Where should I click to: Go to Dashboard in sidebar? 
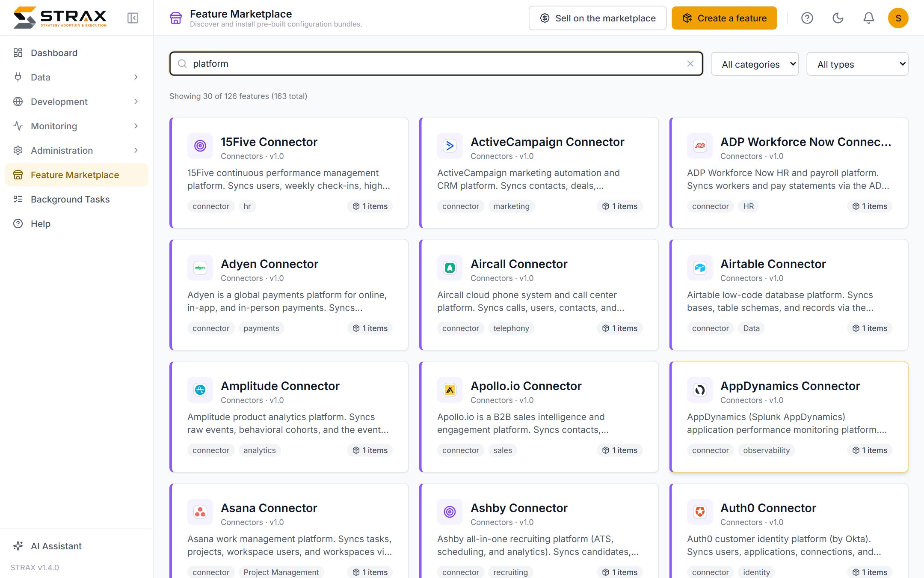(x=77, y=53)
